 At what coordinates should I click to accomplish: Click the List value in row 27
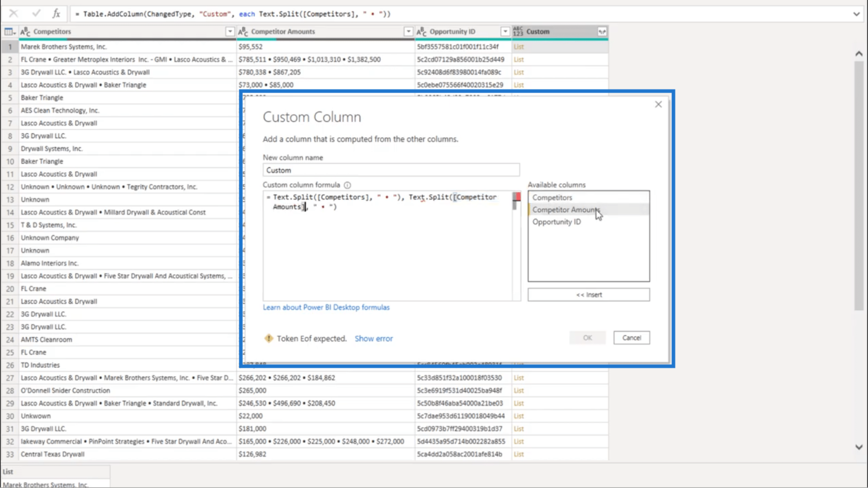pos(519,377)
